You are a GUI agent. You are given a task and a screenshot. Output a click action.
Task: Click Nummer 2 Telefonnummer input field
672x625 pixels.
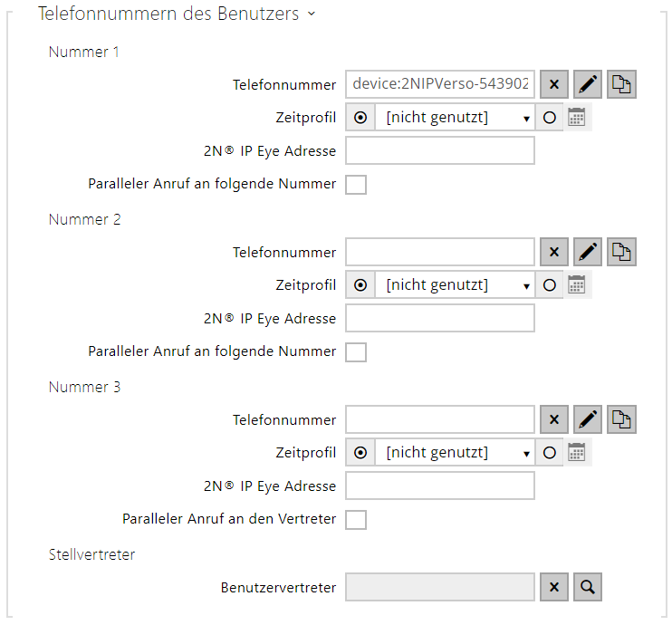click(440, 252)
